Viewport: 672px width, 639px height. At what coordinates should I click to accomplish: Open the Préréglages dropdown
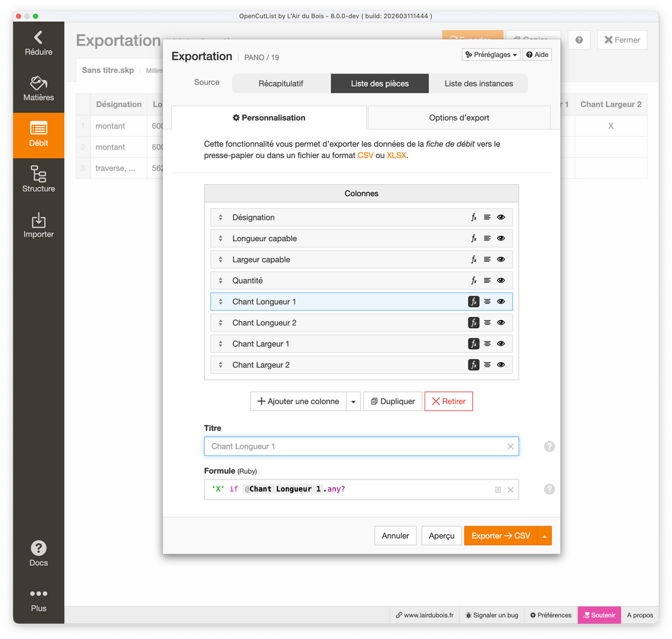(491, 55)
